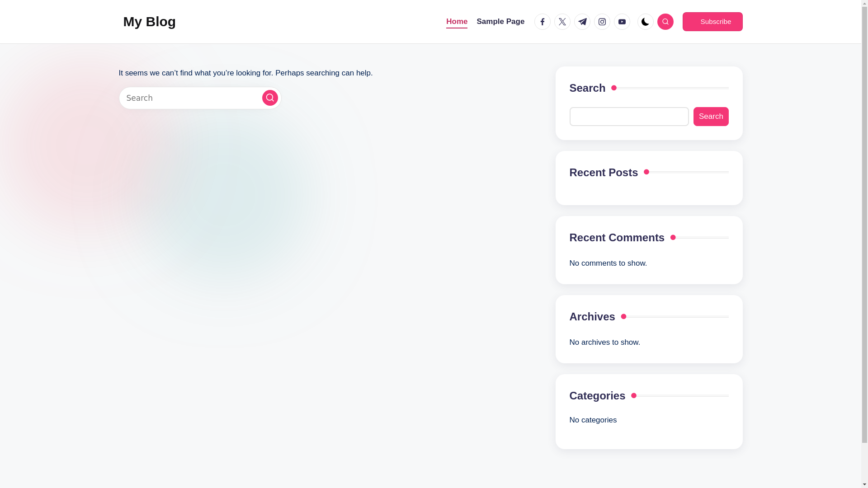Click the 'No comments to show.' text
Image resolution: width=868 pixels, height=488 pixels.
608,263
